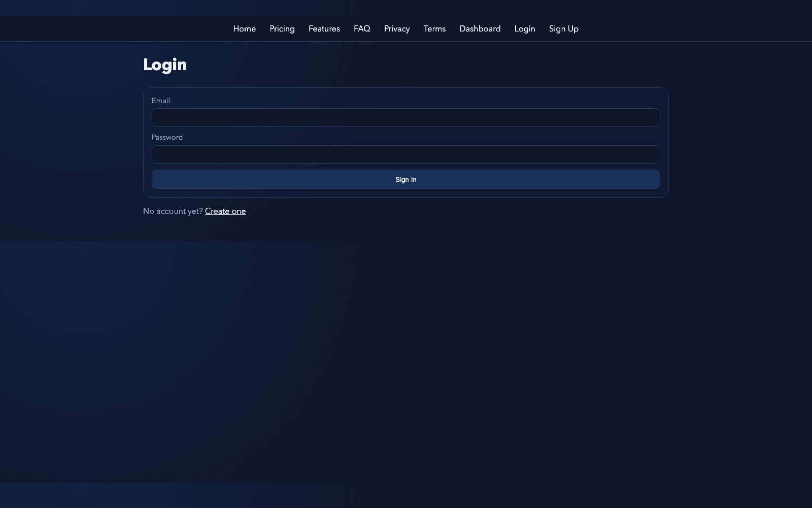This screenshot has height=508, width=812.
Task: Click the Password field label
Action: (167, 137)
